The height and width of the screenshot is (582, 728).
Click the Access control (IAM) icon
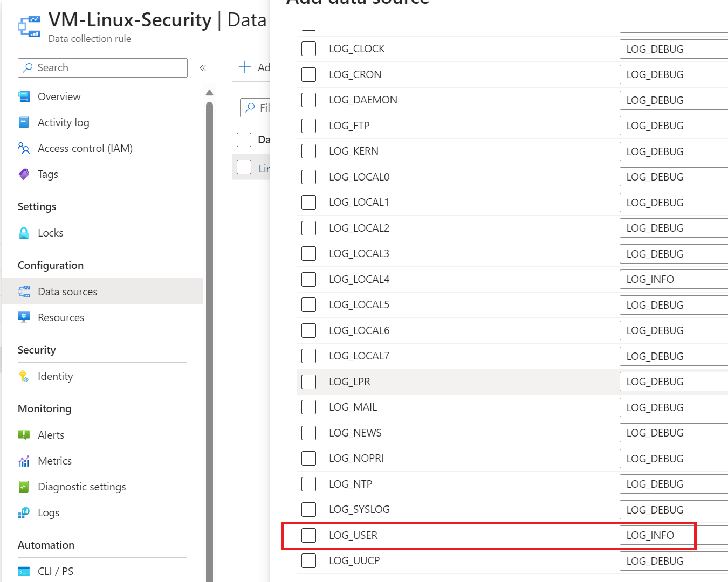click(24, 148)
